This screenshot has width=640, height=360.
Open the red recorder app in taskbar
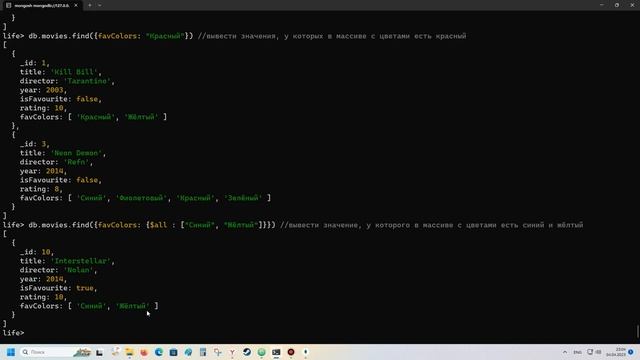pyautogui.click(x=291, y=352)
